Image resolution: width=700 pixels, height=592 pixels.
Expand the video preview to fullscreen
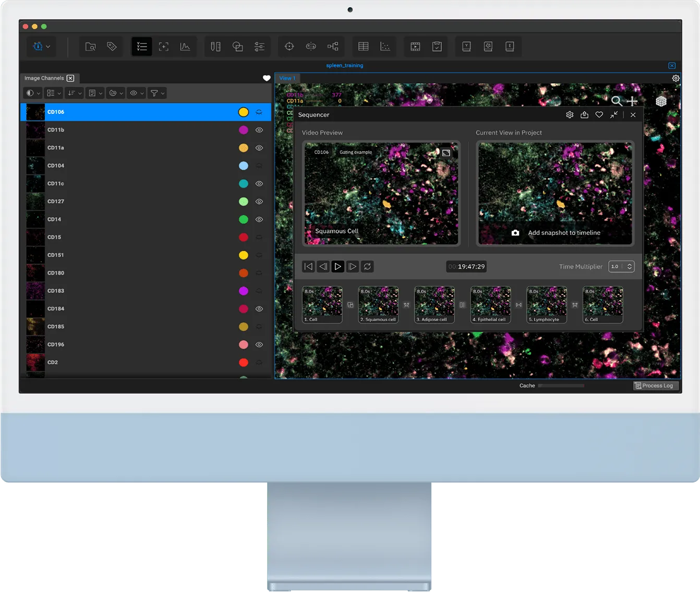tap(446, 153)
